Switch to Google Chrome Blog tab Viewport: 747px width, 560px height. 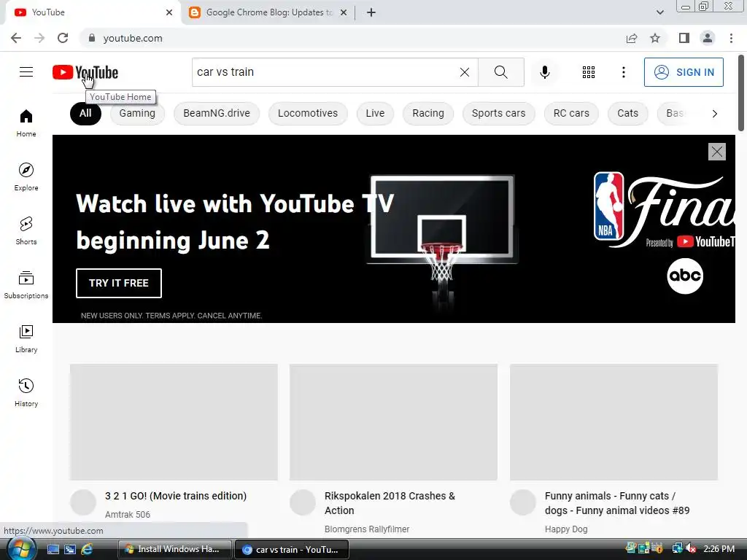(x=268, y=12)
